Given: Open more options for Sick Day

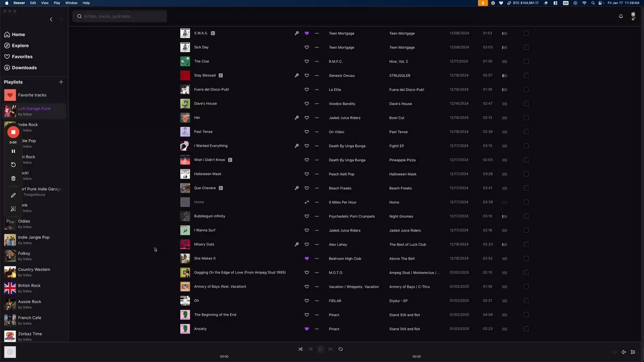Looking at the screenshot, I should [x=316, y=47].
